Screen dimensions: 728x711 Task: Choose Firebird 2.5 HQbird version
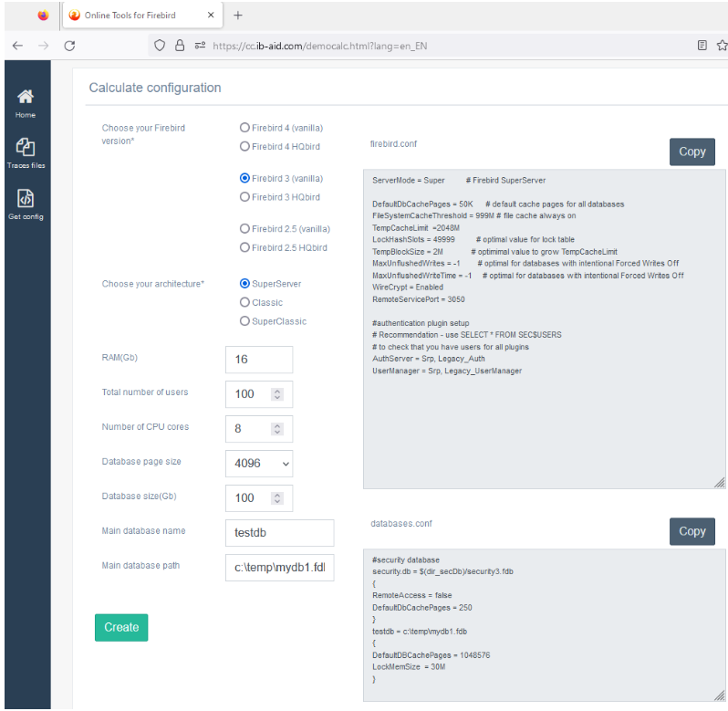click(x=244, y=247)
